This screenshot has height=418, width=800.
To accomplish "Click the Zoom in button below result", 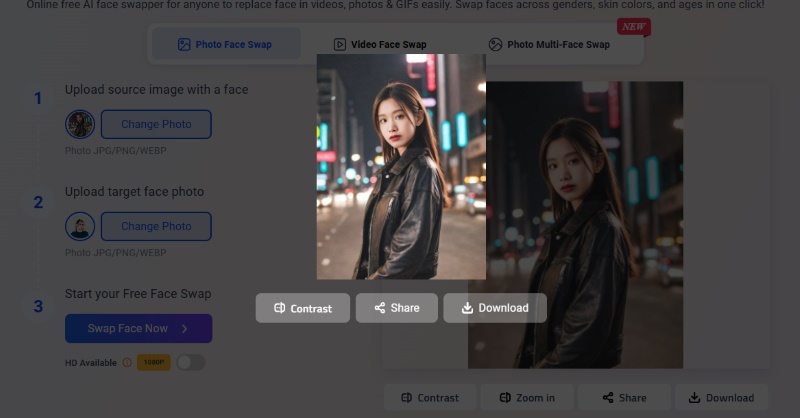I will [x=527, y=398].
